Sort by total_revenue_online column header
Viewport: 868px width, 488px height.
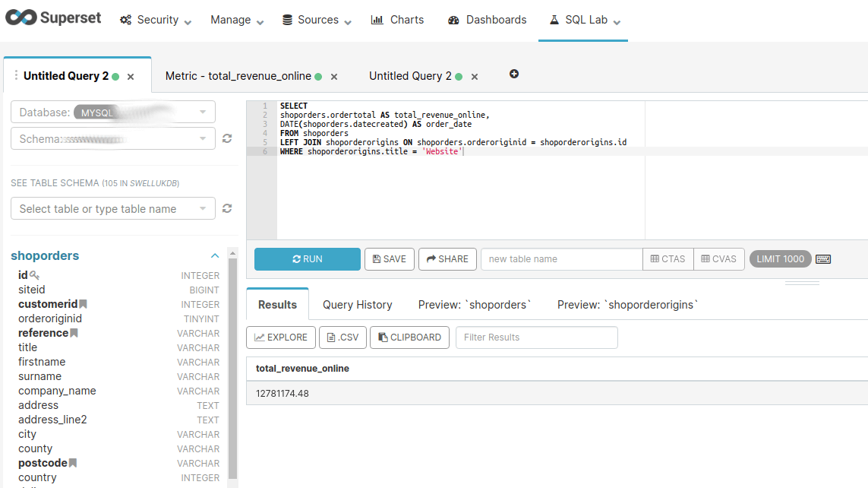pos(302,369)
